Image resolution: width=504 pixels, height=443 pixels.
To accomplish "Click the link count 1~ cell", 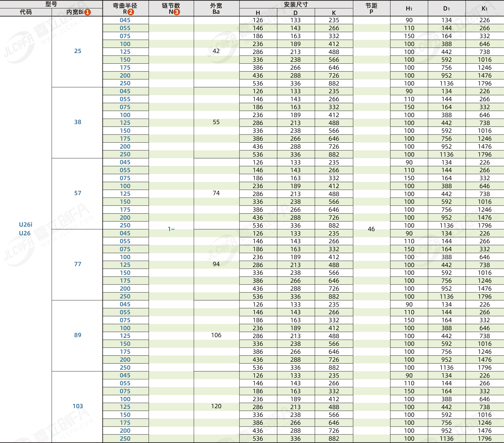I will click(x=171, y=229).
